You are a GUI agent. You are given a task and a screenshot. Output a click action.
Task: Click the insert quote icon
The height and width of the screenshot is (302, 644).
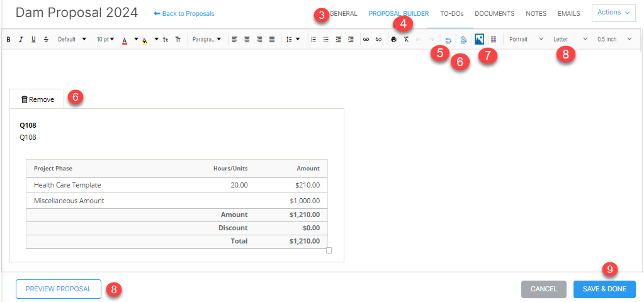[463, 40]
